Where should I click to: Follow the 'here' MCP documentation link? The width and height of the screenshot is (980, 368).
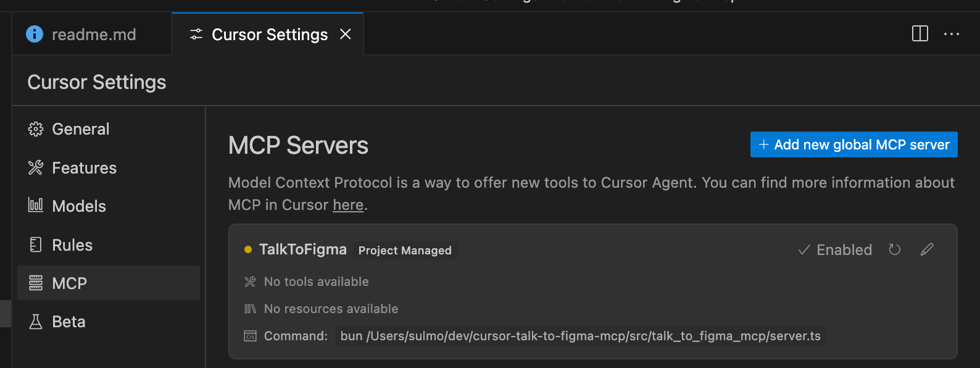coord(348,205)
